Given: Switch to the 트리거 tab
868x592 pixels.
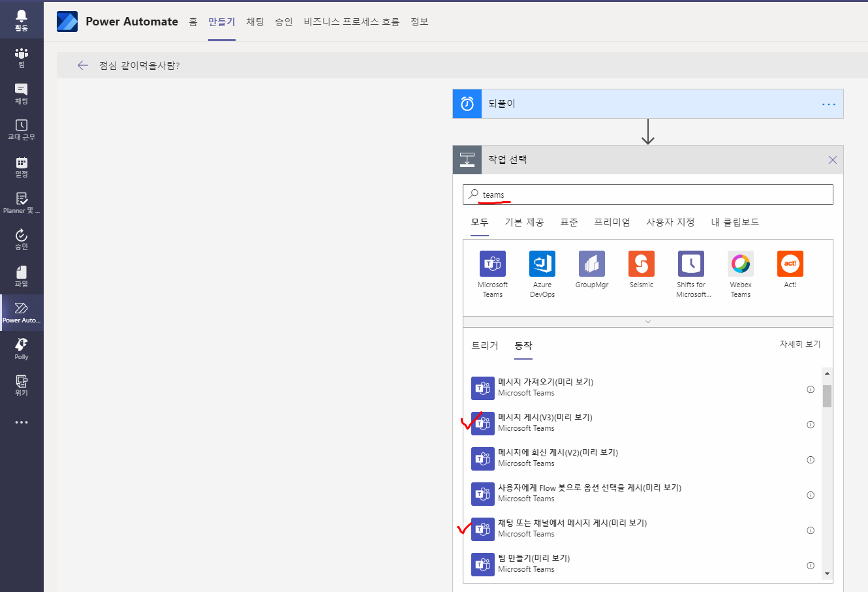Looking at the screenshot, I should point(485,346).
